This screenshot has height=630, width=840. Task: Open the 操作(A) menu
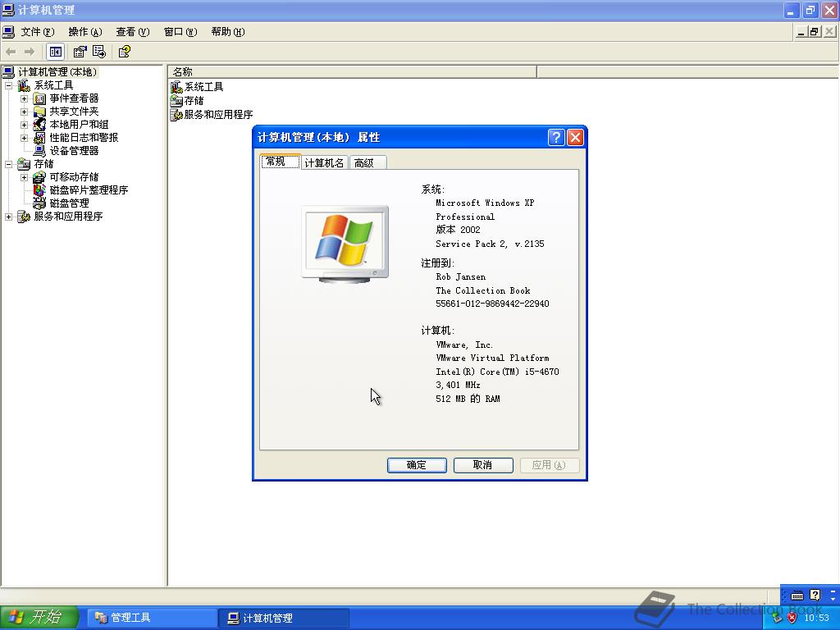[x=85, y=32]
